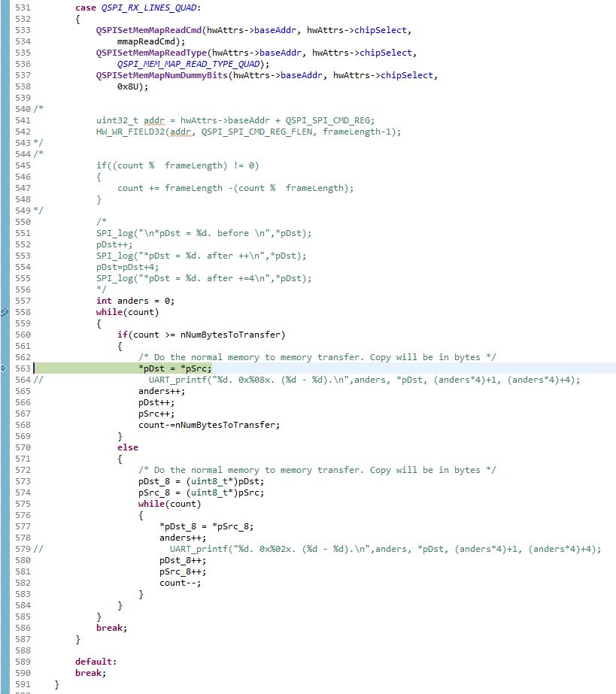
Task: Click line number 591 in the gutter
Action: (x=23, y=684)
